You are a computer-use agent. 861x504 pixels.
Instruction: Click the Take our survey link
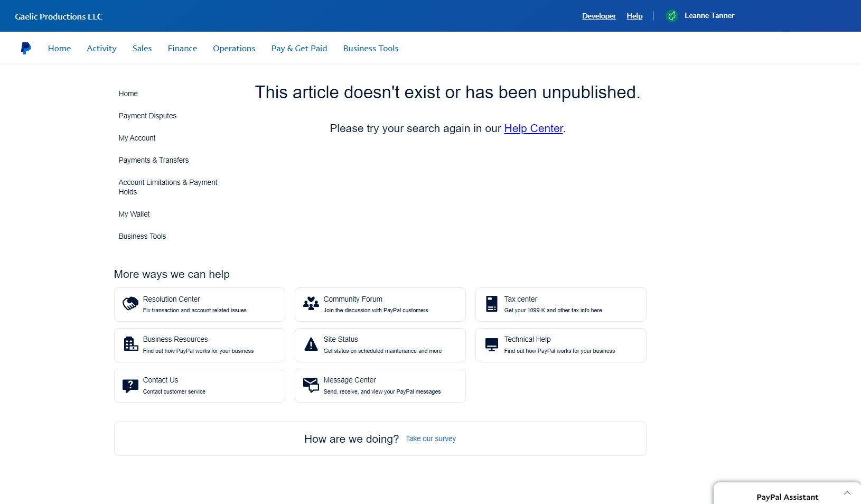point(430,438)
